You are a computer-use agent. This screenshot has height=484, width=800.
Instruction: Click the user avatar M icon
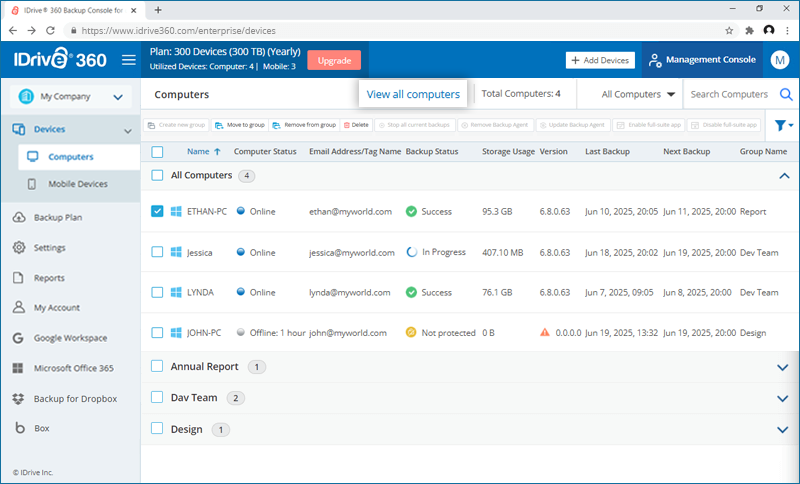click(x=780, y=60)
